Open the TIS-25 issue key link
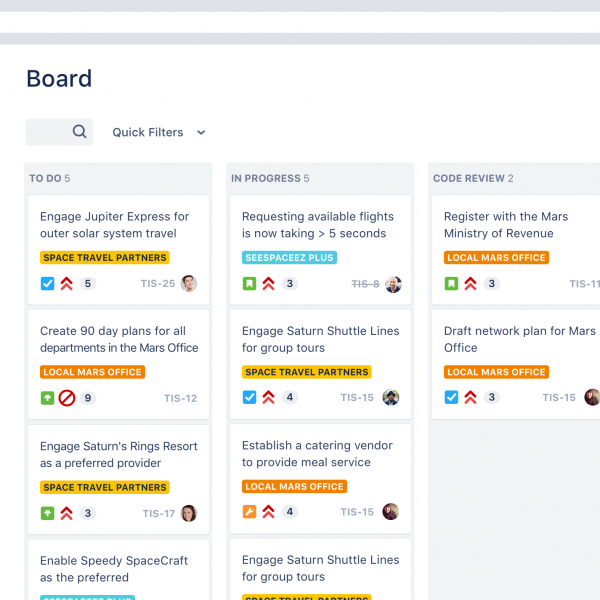The width and height of the screenshot is (600, 600). pos(158,284)
